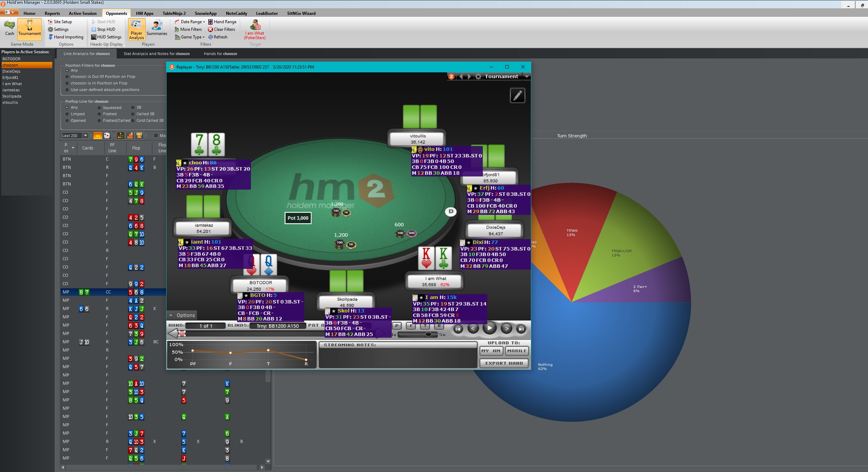
Task: Play the hand in Replayer
Action: (489, 328)
